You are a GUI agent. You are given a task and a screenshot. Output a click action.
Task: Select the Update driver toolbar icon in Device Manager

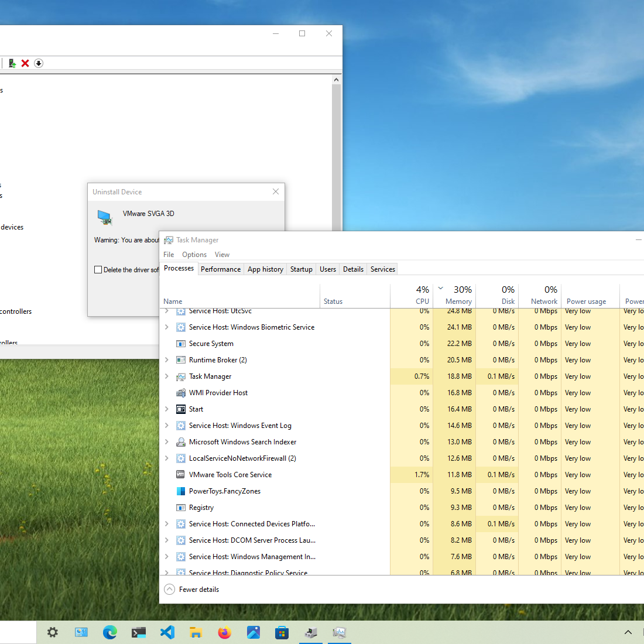12,63
